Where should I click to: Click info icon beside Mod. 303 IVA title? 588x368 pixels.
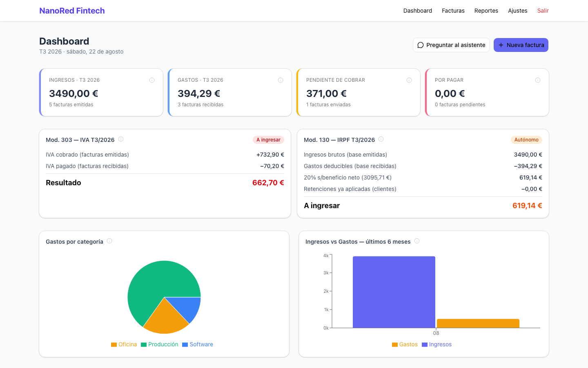(x=121, y=139)
